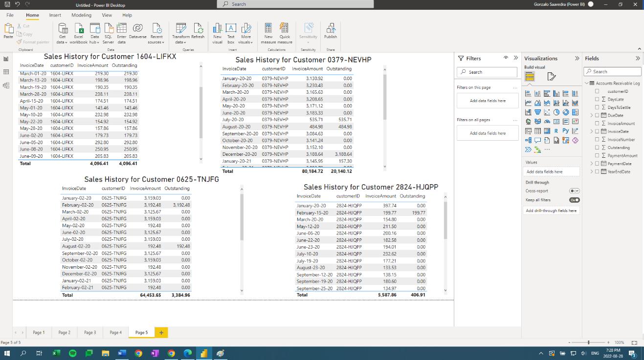Open Excel from the Windows taskbar

point(56,353)
